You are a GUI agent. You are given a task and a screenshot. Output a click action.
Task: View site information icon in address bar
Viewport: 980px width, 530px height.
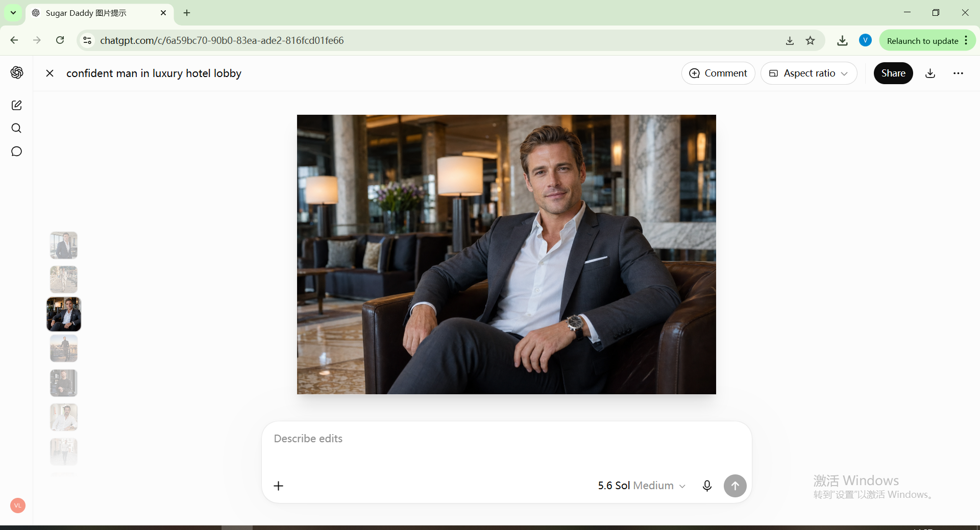pos(87,40)
